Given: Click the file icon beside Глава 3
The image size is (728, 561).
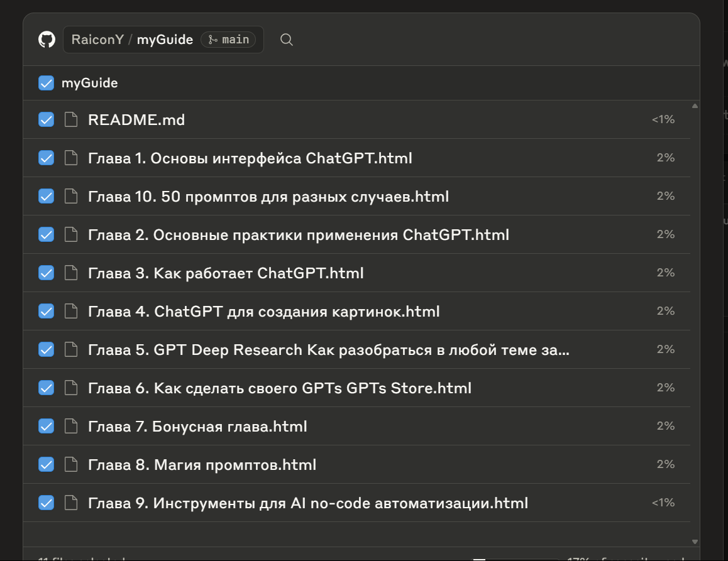Looking at the screenshot, I should 71,273.
